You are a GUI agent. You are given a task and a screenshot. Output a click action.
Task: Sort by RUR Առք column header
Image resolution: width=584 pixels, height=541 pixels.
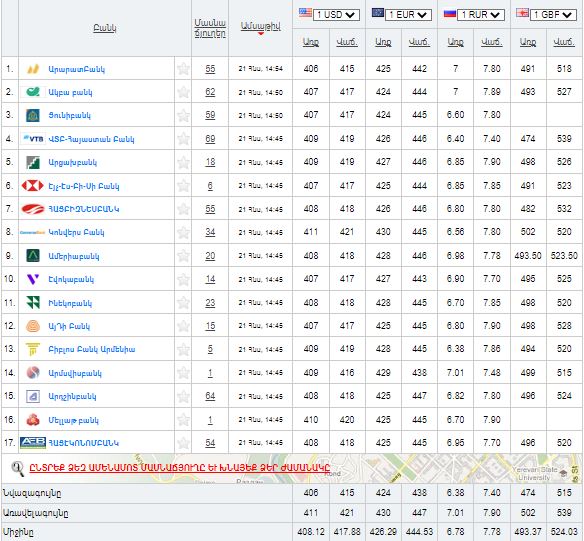pos(455,42)
